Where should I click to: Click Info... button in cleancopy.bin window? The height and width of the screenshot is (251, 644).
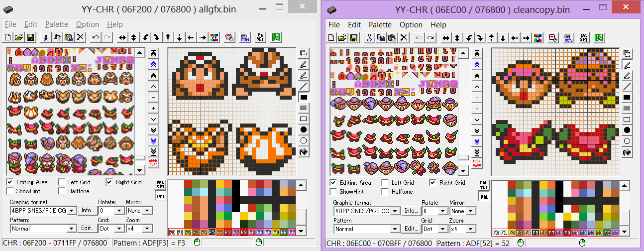411,211
